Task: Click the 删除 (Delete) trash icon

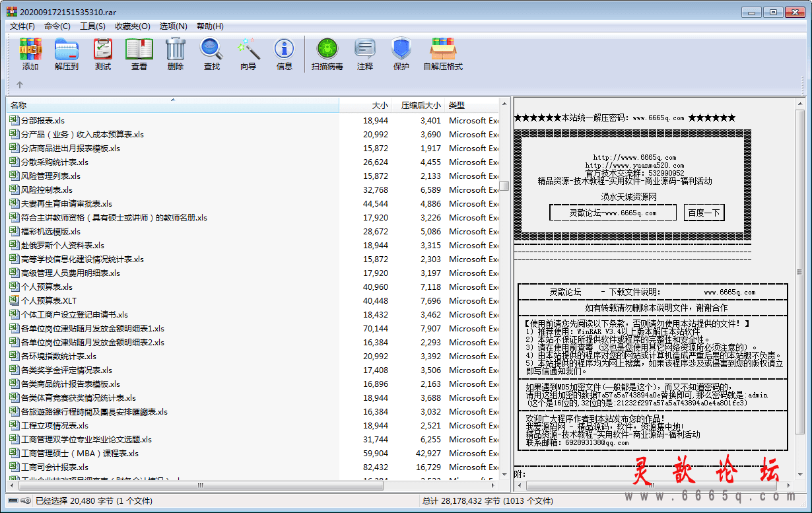Action: tap(176, 50)
